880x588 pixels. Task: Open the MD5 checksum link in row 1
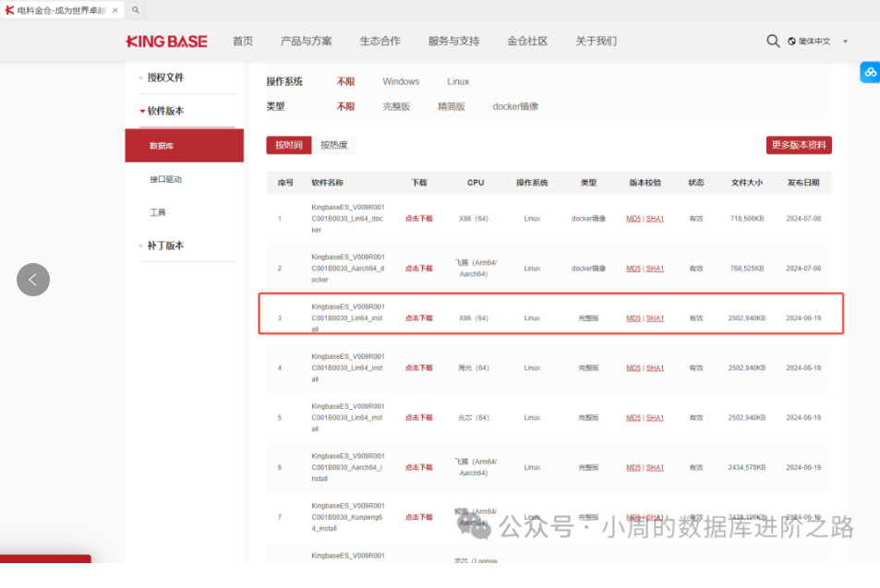[633, 219]
